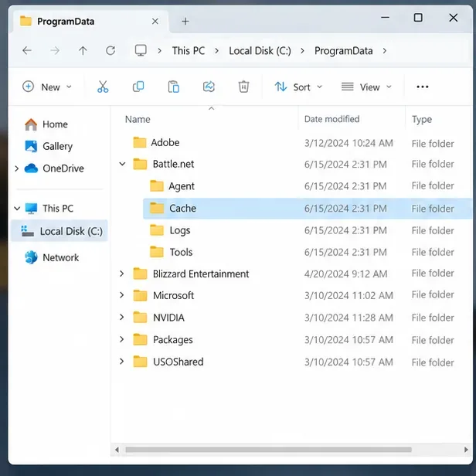Open the View dropdown menu
The image size is (476, 476).
click(366, 87)
